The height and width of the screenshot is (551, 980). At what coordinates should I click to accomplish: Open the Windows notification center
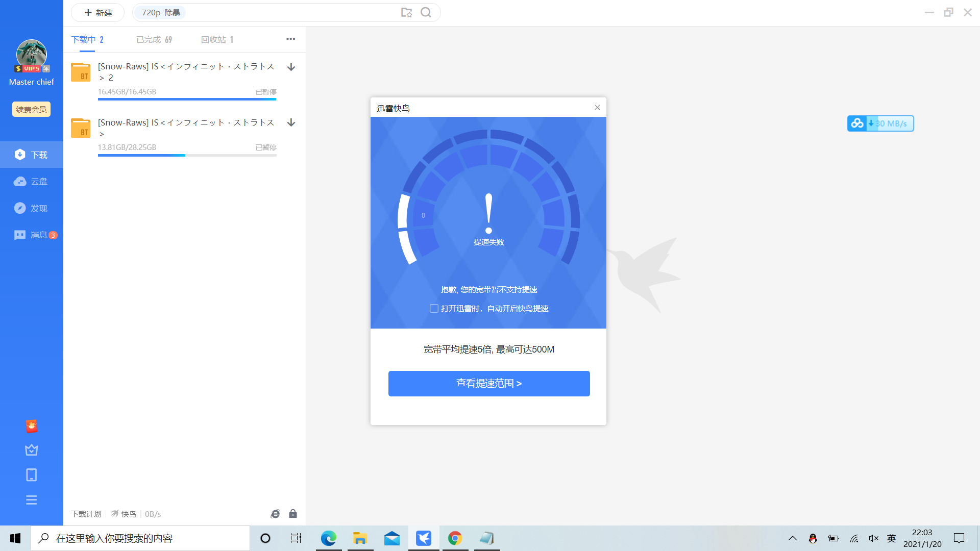pyautogui.click(x=959, y=538)
